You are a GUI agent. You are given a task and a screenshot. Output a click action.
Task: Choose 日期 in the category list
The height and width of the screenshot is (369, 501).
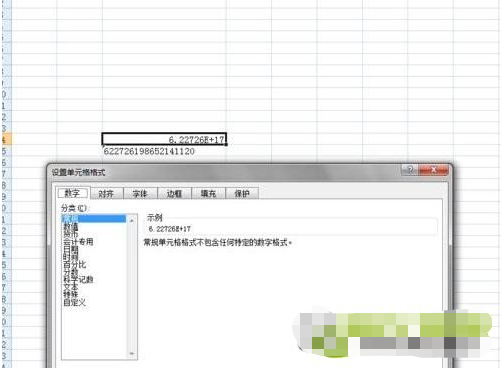pos(71,249)
